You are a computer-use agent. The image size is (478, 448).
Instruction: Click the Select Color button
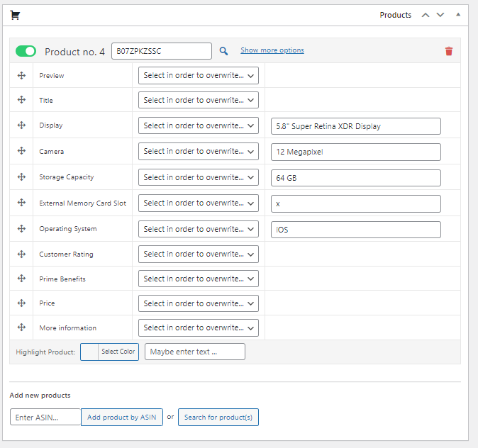click(x=118, y=352)
